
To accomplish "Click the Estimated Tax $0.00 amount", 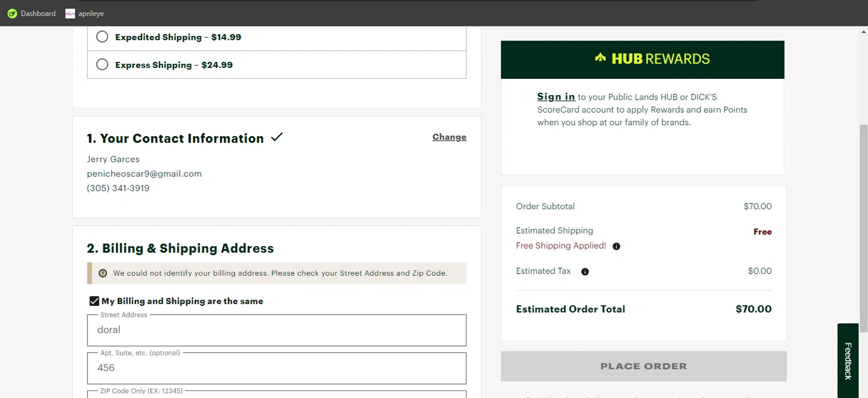I will point(760,271).
